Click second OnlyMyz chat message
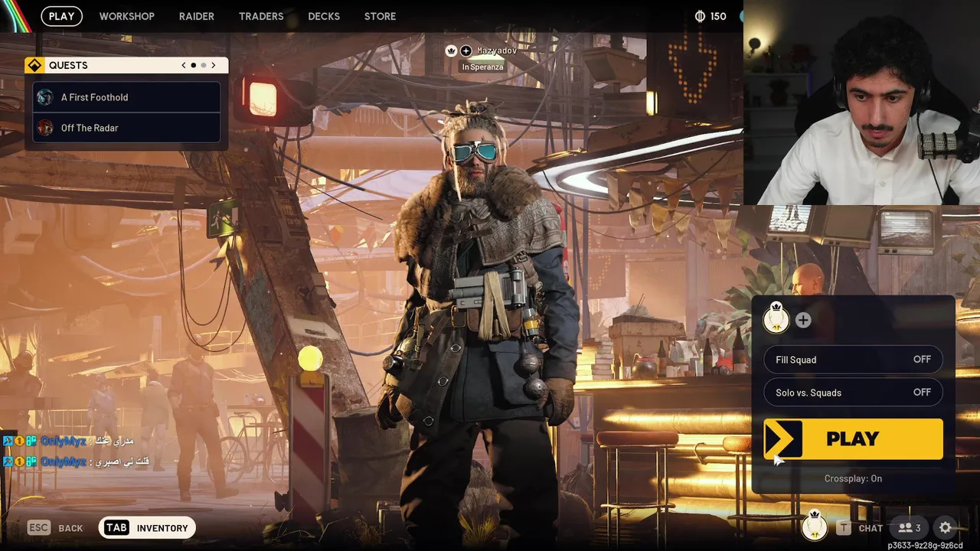Screen dimensions: 980x551 76,461
